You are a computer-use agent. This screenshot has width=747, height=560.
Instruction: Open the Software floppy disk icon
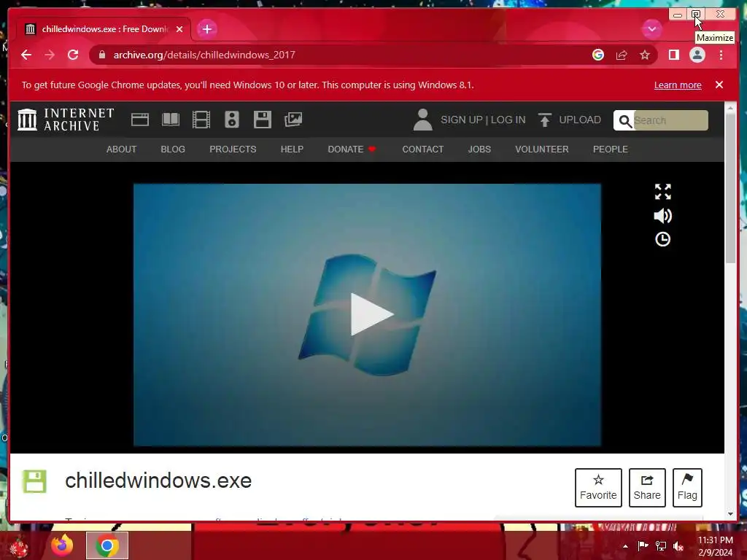tap(262, 120)
